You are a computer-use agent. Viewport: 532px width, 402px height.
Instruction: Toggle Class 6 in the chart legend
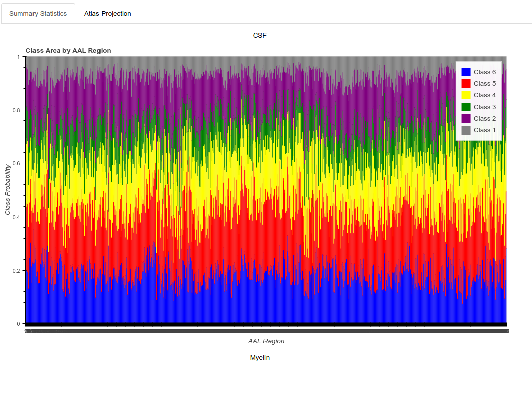pos(484,72)
